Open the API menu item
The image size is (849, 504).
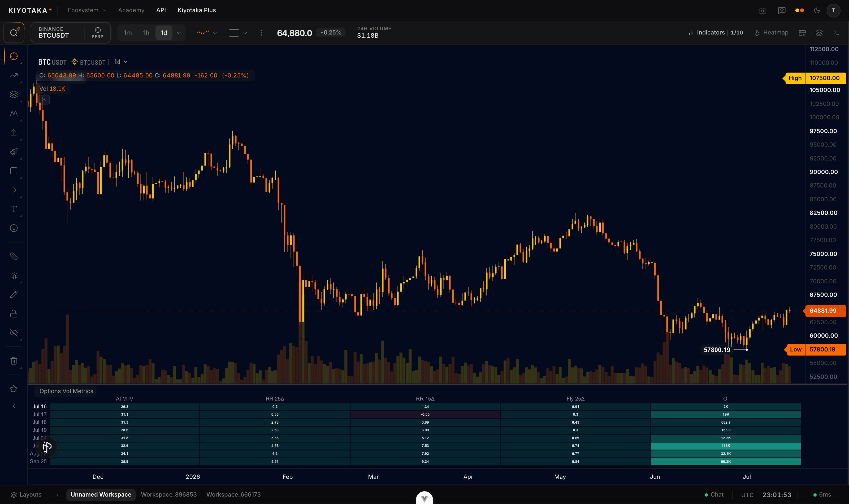[161, 10]
